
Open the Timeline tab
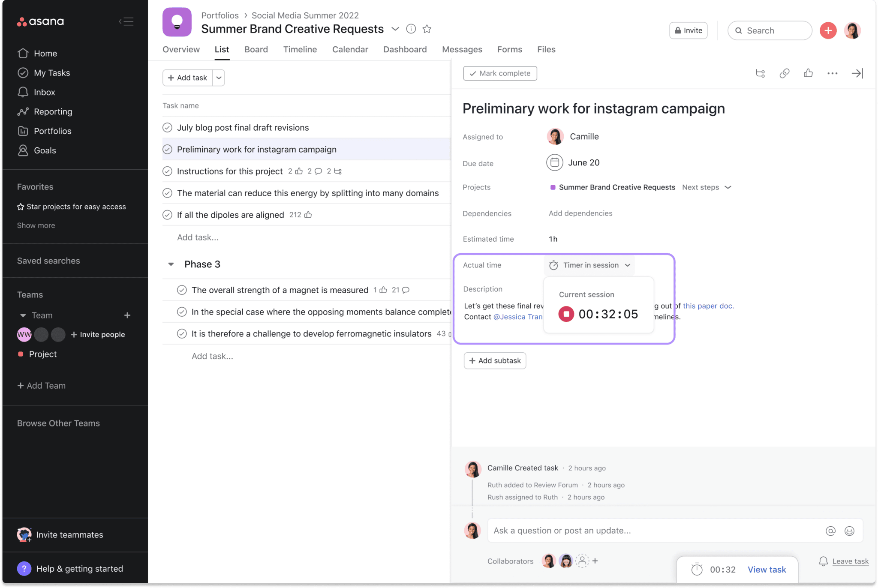point(300,50)
